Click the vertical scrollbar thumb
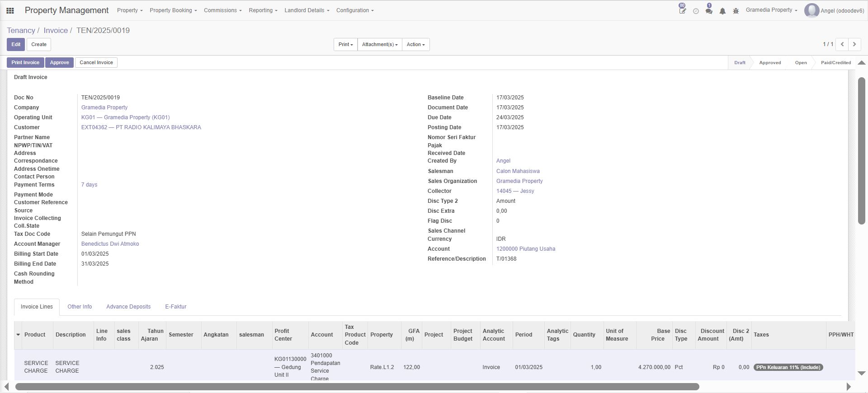The height and width of the screenshot is (393, 868). 862,150
